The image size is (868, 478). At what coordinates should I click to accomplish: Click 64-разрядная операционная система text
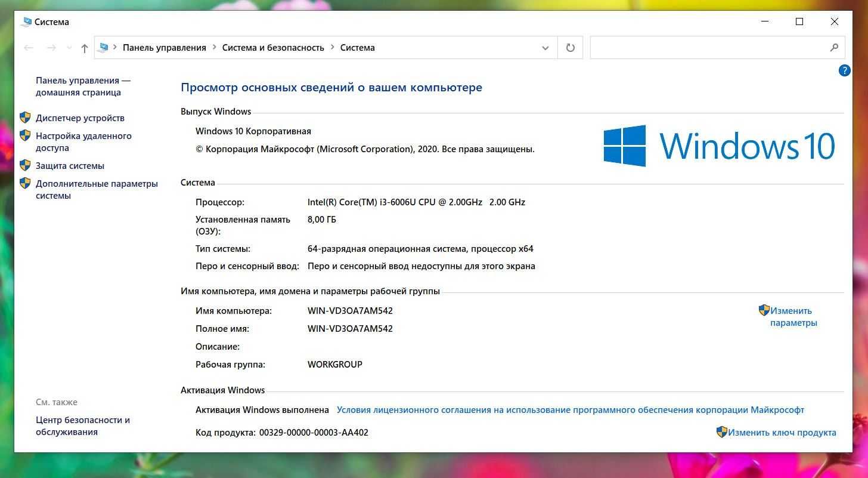click(420, 249)
